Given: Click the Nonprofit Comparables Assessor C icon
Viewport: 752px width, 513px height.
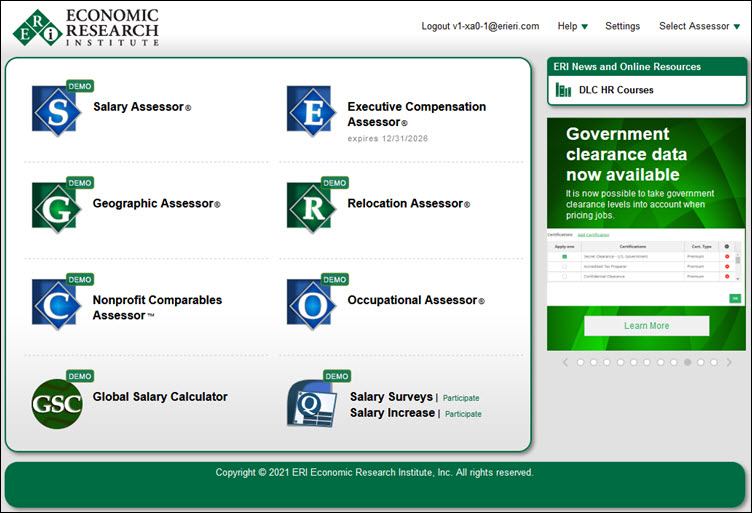Looking at the screenshot, I should [56, 304].
